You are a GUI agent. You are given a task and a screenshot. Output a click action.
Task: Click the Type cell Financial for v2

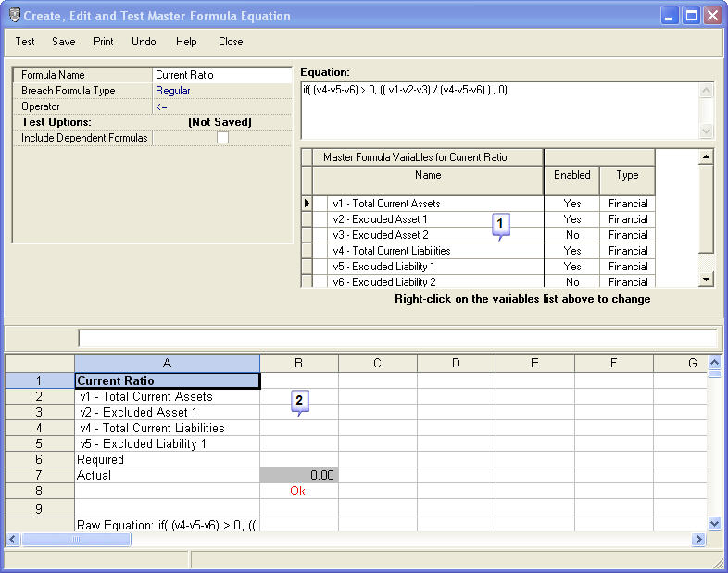pos(628,219)
